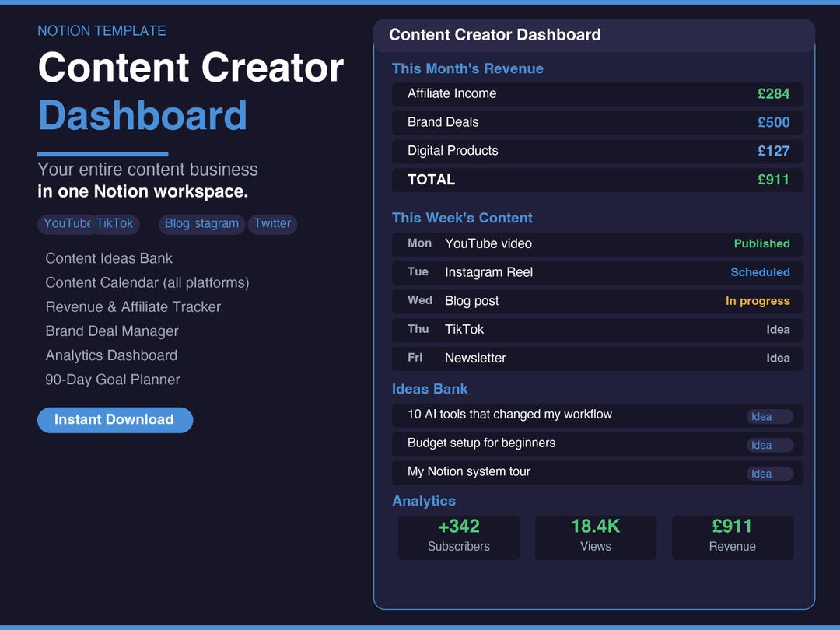The image size is (840, 630).
Task: Select the YouTube platform tag
Action: click(63, 223)
